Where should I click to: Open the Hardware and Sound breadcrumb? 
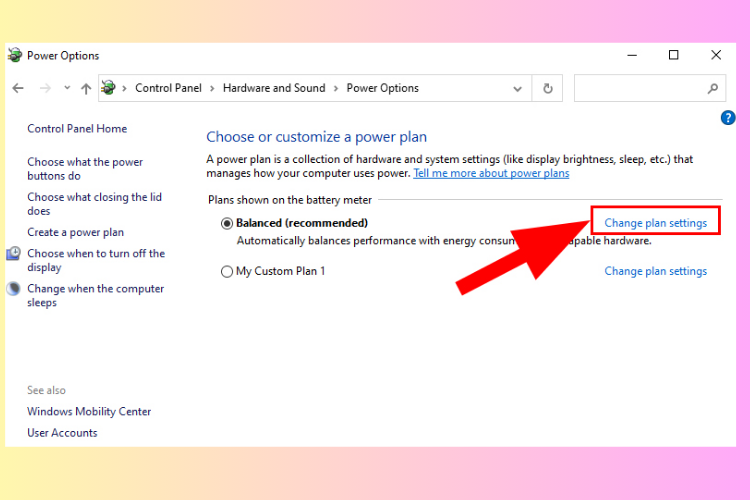[x=274, y=88]
